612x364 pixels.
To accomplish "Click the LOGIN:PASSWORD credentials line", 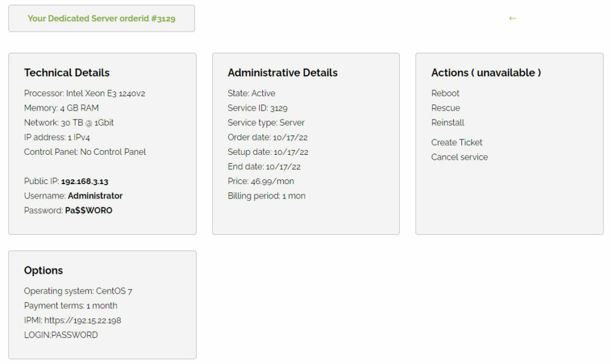I will click(61, 335).
